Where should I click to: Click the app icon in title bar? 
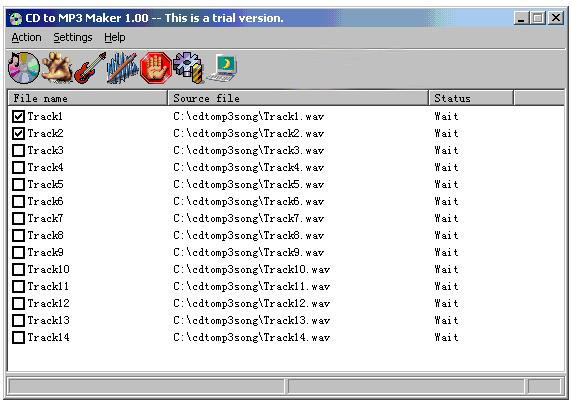16,18
